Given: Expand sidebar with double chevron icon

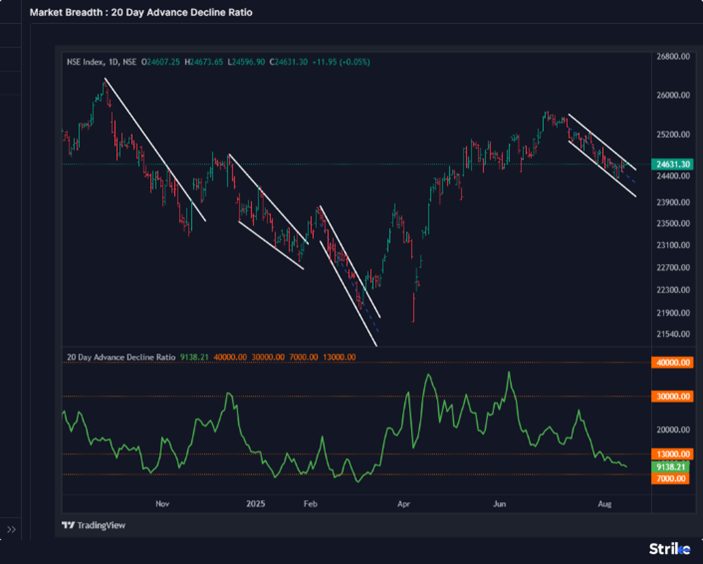Looking at the screenshot, I should pyautogui.click(x=12, y=529).
